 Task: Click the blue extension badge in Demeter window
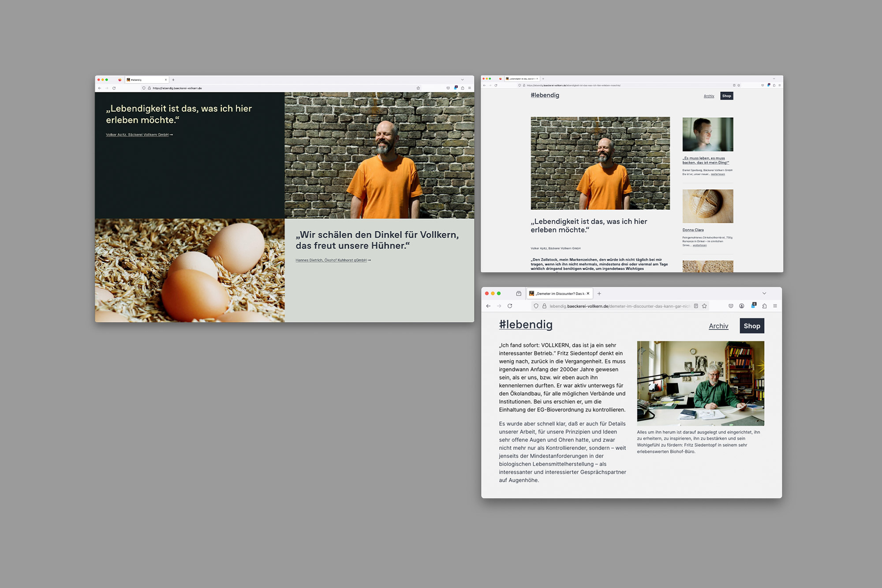[754, 305]
